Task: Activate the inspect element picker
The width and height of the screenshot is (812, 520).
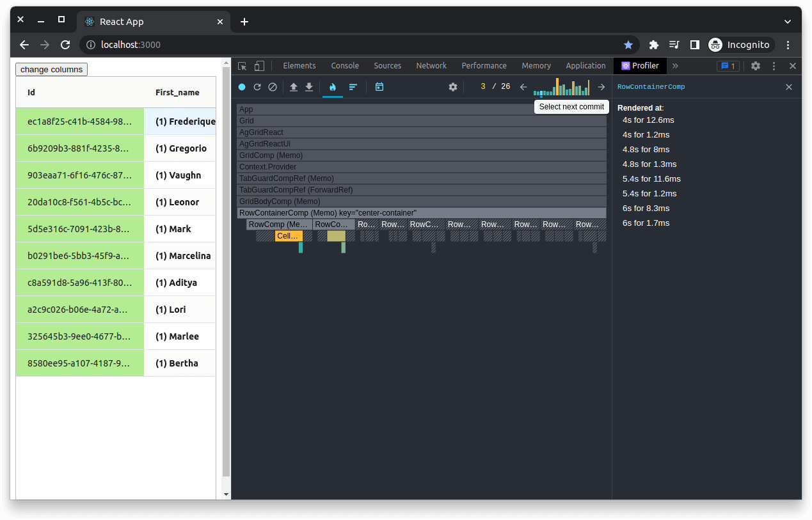Action: (242, 66)
